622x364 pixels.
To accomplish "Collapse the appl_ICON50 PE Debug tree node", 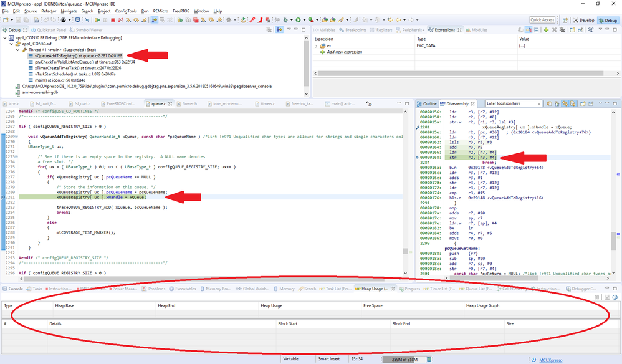I will (x=5, y=37).
